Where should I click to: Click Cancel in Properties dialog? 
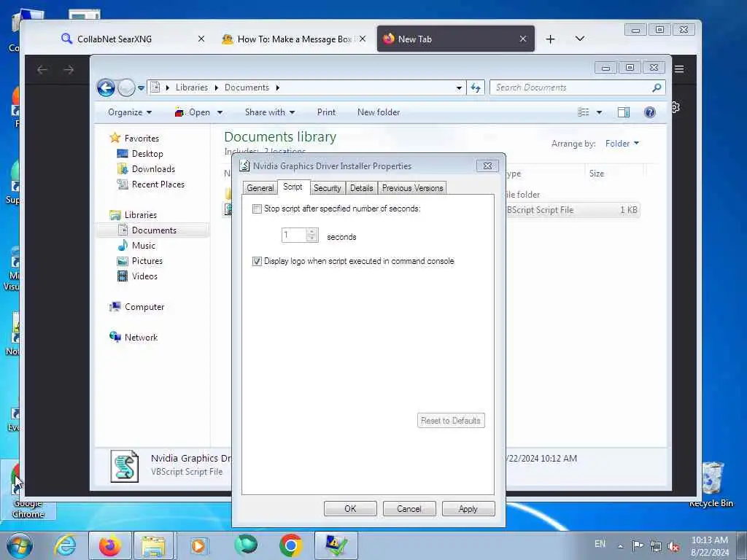coord(409,508)
